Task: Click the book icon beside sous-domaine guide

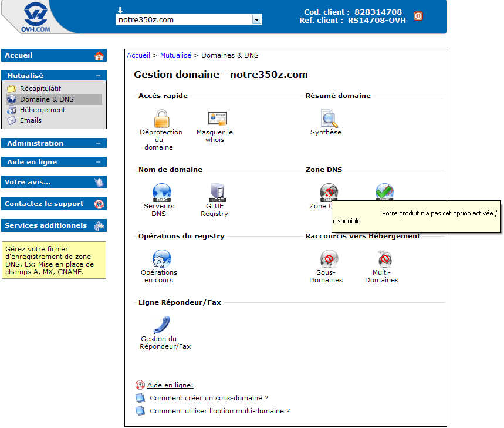Action: (x=140, y=398)
